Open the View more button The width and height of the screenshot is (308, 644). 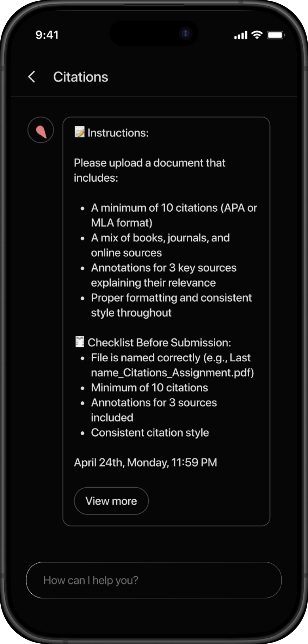point(111,501)
